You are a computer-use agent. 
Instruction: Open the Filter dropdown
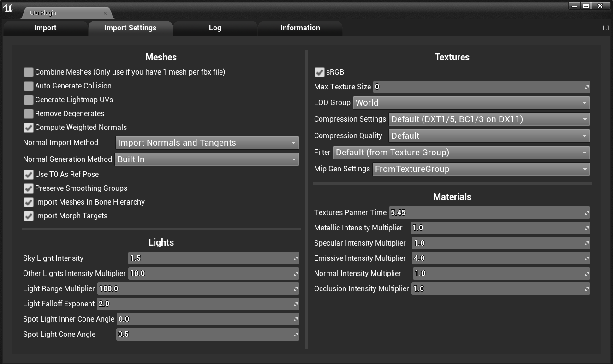[584, 153]
